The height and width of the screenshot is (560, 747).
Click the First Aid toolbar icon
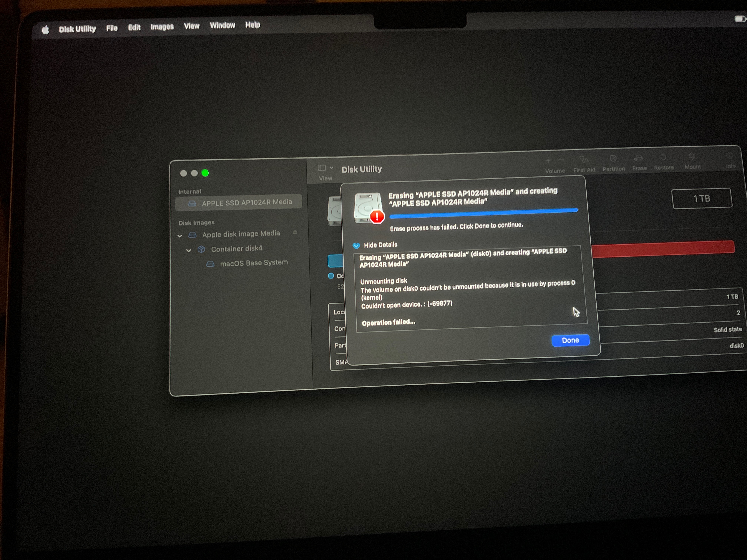[x=584, y=159]
